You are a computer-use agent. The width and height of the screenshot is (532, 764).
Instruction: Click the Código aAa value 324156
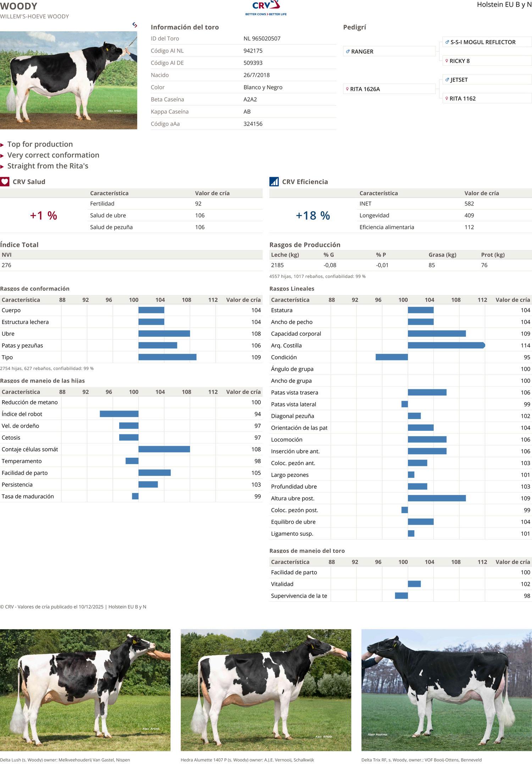pyautogui.click(x=253, y=124)
